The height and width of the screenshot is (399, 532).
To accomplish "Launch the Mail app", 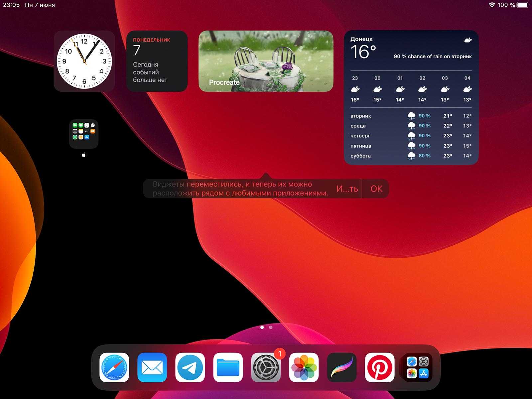I will (x=152, y=367).
